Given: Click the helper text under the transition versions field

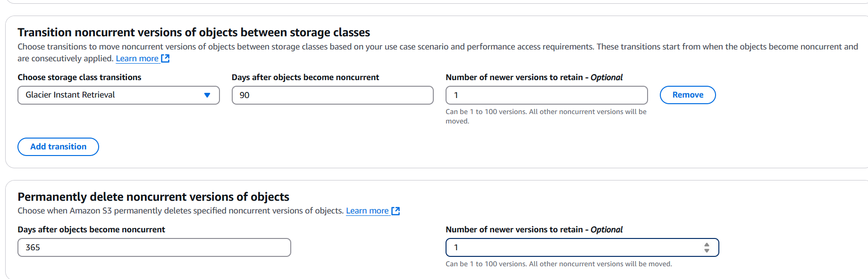Looking at the screenshot, I should [x=546, y=116].
